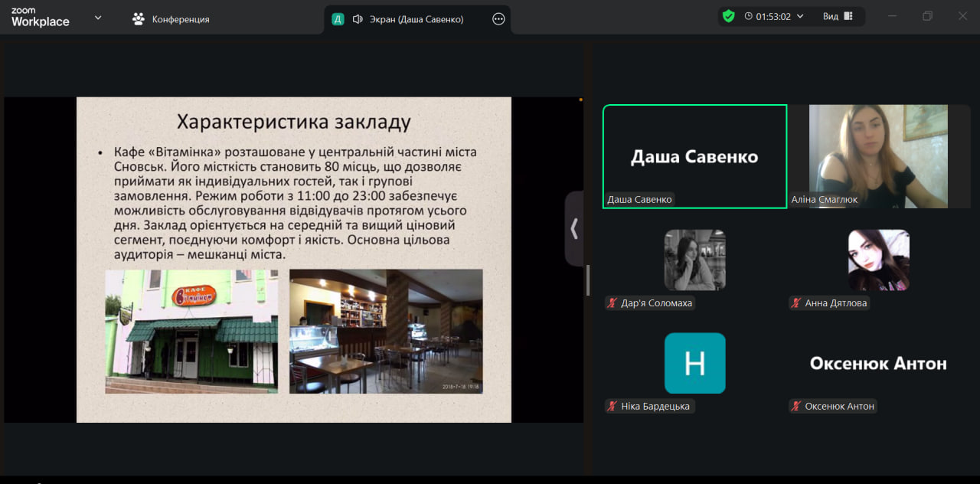The width and height of the screenshot is (980, 484).
Task: Toggle muted mic icon for Ніка Бардецька
Action: point(612,407)
